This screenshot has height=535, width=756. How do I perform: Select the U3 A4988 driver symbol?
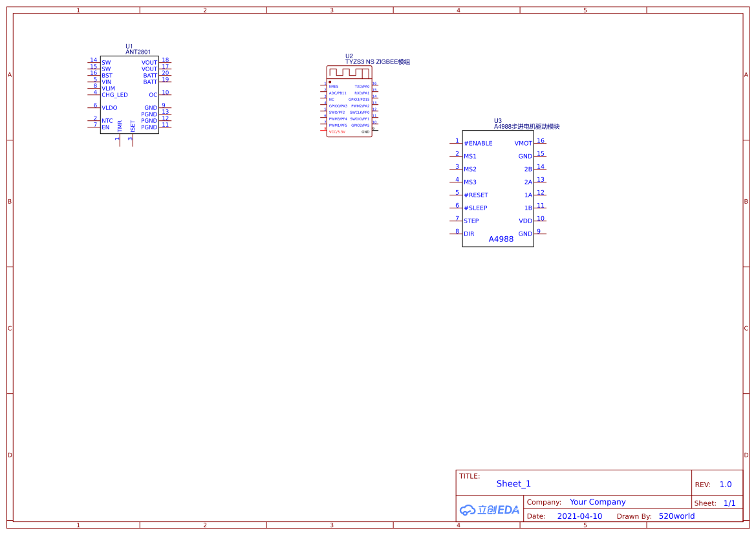pyautogui.click(x=497, y=188)
